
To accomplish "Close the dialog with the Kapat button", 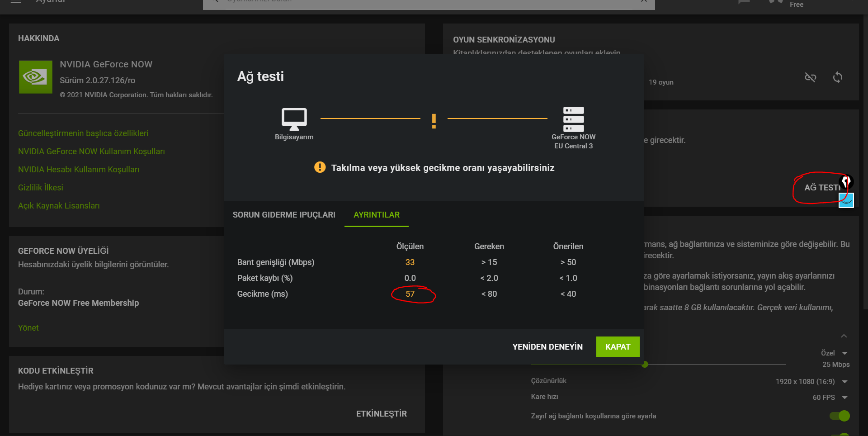I will point(618,346).
